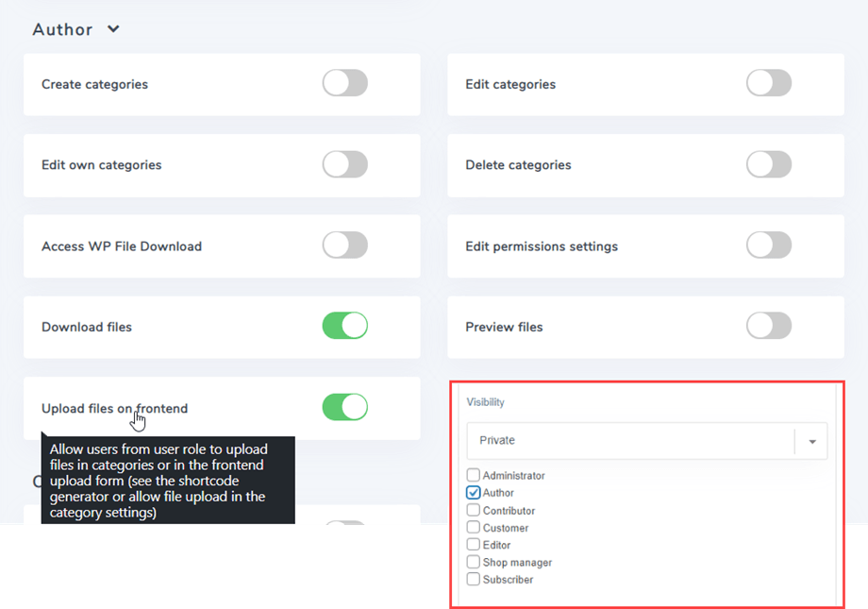The image size is (868, 609).
Task: Turn on Edit categories switch
Action: pos(768,83)
